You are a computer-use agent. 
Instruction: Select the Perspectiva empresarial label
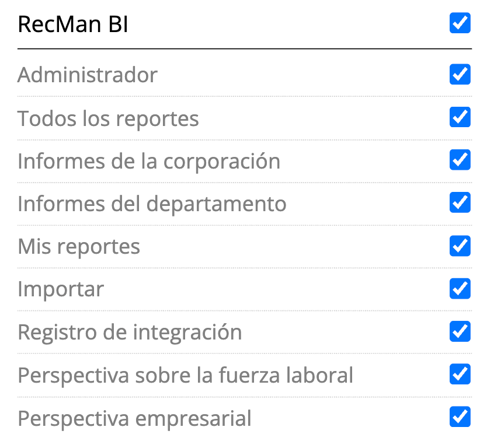coord(134,418)
